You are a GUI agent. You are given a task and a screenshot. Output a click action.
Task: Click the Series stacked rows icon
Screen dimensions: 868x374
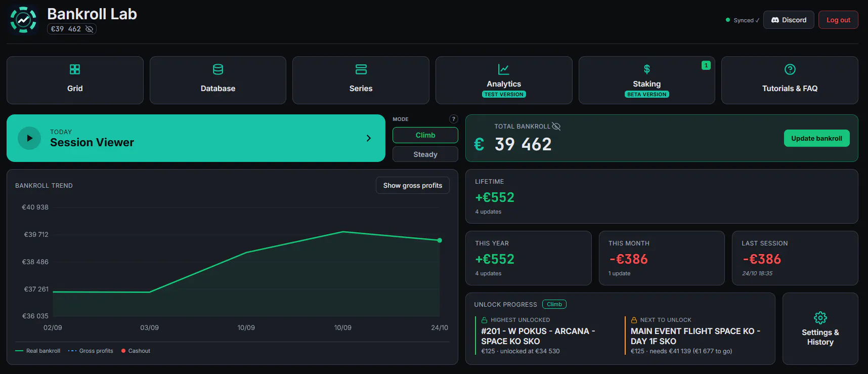[x=361, y=69]
